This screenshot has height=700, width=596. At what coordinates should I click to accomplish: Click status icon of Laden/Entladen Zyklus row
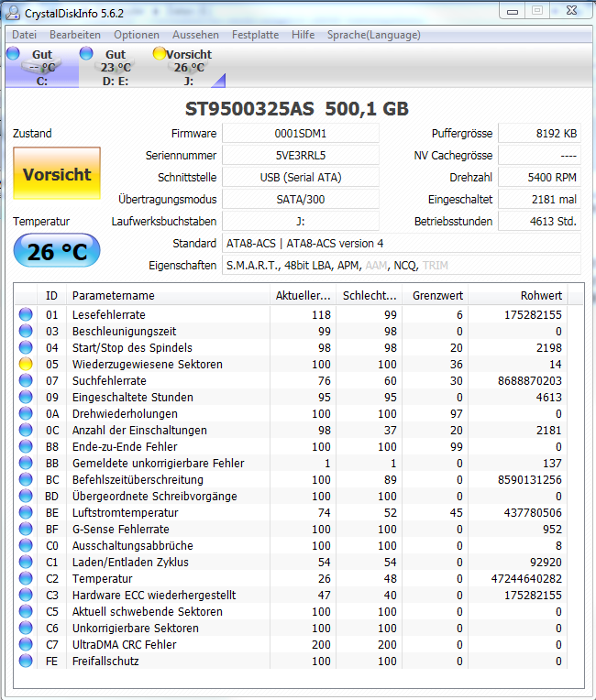26,562
